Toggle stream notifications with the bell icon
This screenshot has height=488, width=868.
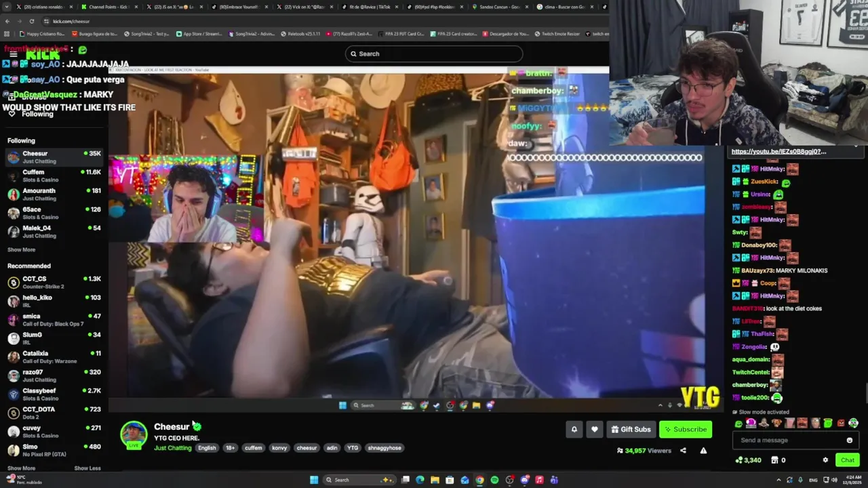click(574, 429)
